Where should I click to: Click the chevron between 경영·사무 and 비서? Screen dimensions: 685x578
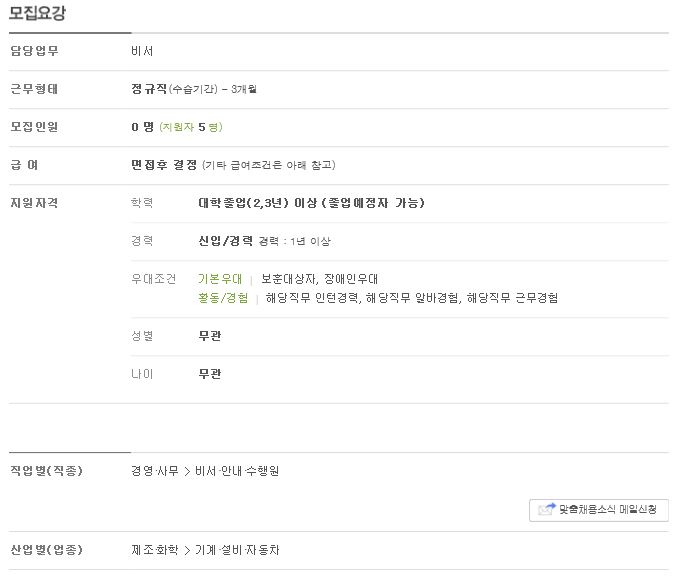pos(187,471)
